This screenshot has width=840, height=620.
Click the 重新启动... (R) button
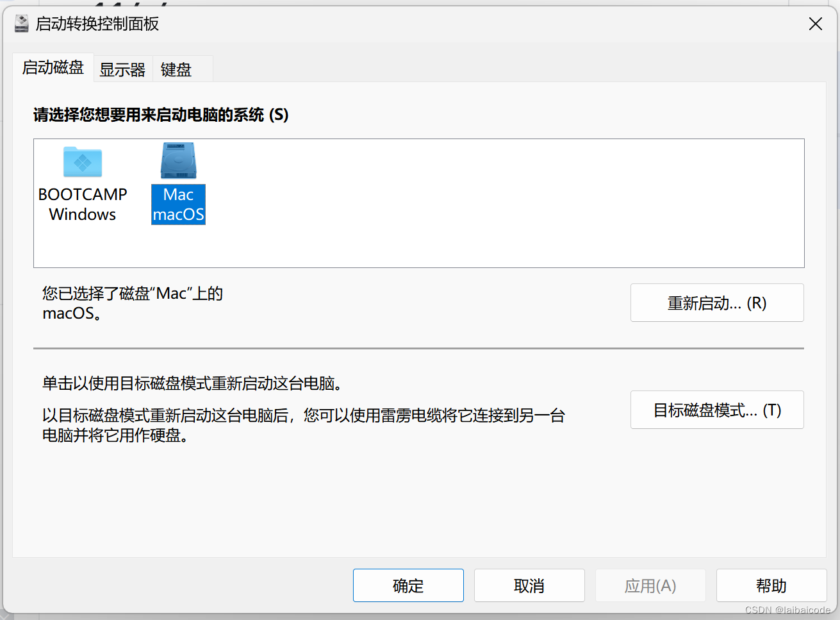point(717,303)
